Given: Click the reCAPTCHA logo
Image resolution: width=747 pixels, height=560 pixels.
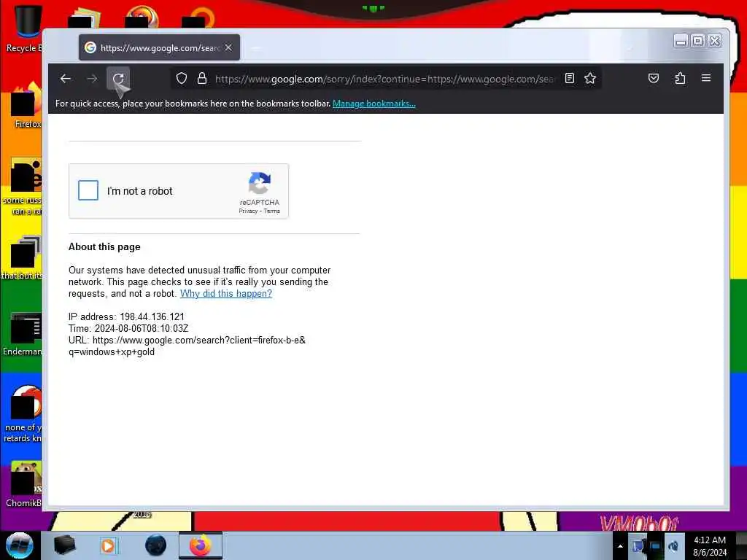Looking at the screenshot, I should point(259,183).
